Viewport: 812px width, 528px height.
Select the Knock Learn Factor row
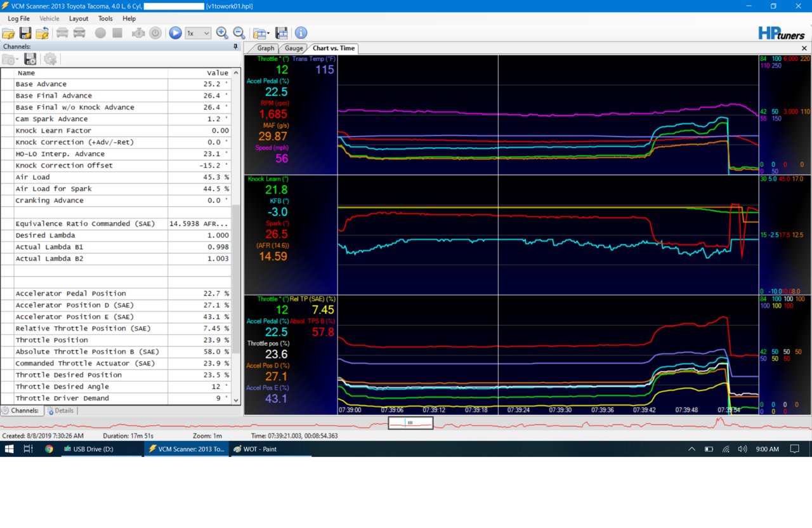coord(116,131)
